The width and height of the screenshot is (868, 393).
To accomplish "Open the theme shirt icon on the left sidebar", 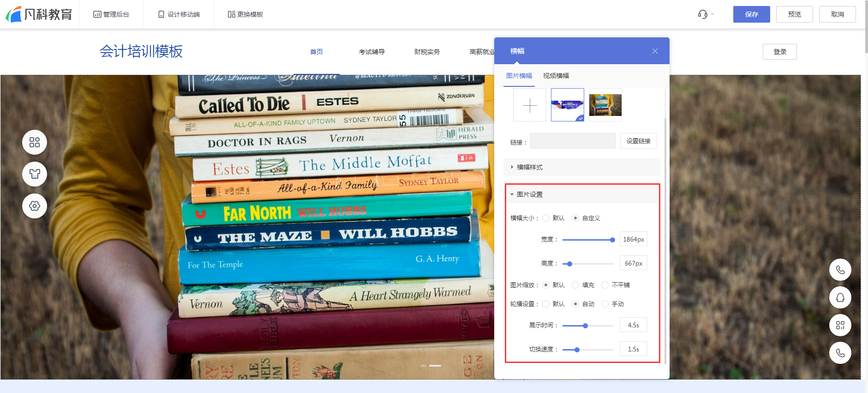I will coord(35,174).
